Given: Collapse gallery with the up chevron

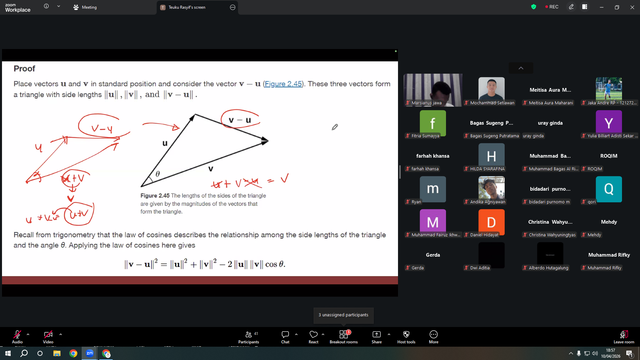Looking at the screenshot, I should pos(521,68).
